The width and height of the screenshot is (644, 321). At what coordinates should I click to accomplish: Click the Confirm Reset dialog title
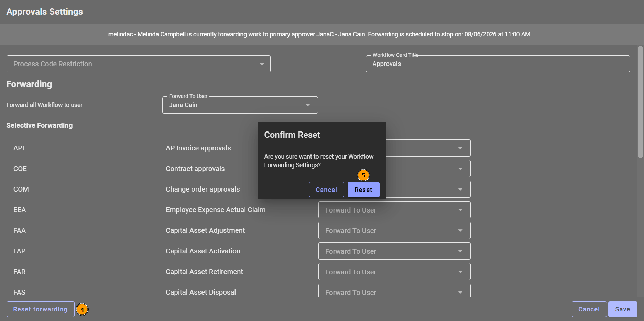point(292,135)
